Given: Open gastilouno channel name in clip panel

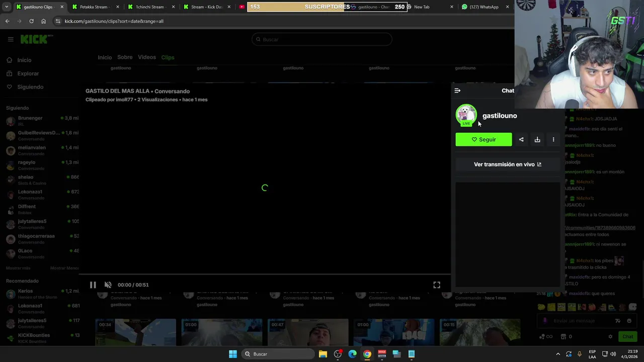Looking at the screenshot, I should pyautogui.click(x=500, y=116).
